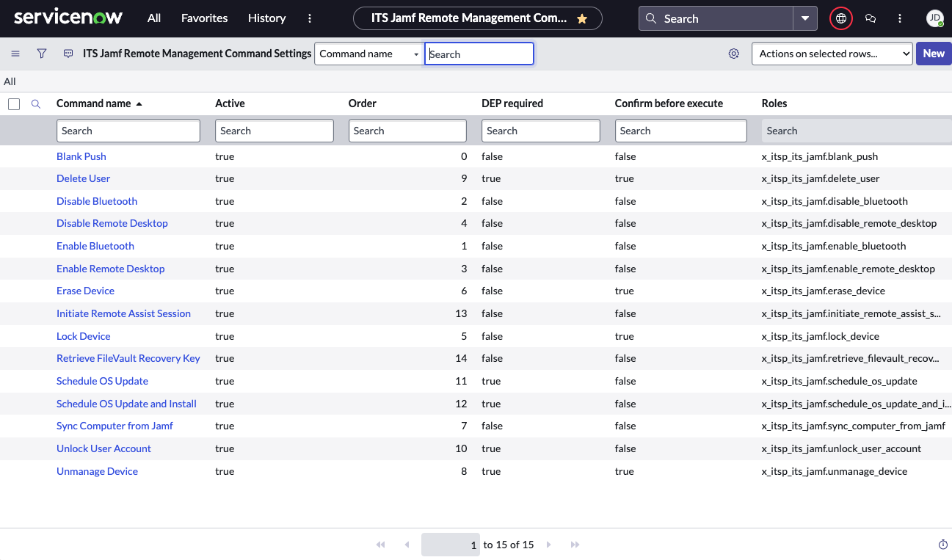Open Initiate Remote Assist Session record
Viewport: 952px width, 560px height.
coord(123,313)
